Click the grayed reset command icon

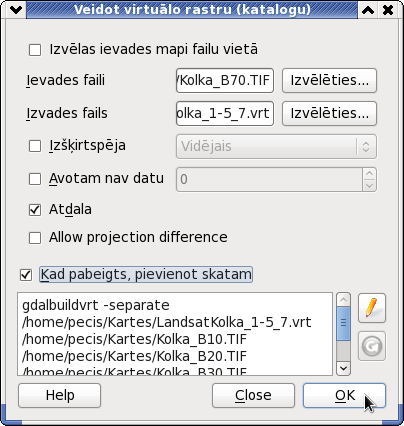click(x=372, y=346)
